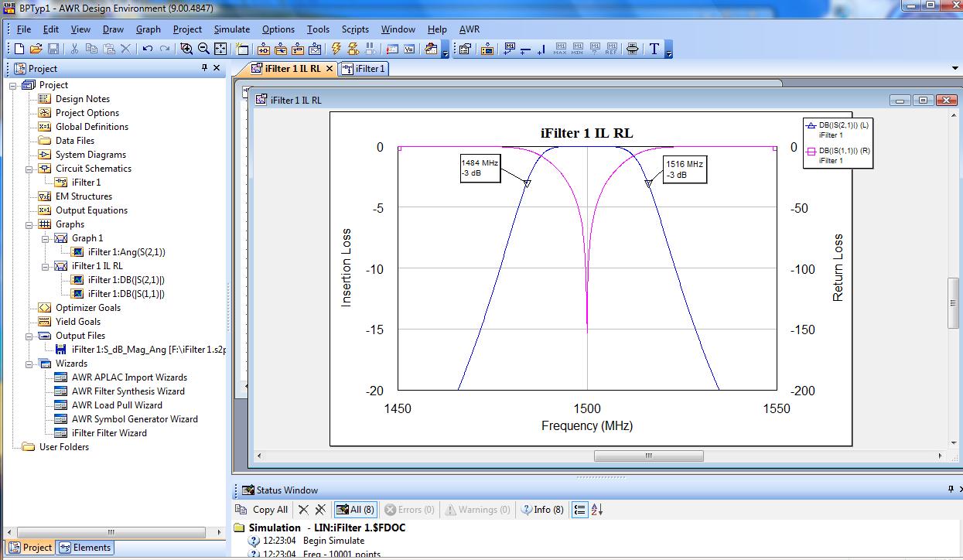Collapse the Wizards tree node
Image resolution: width=963 pixels, height=560 pixels.
tap(29, 364)
